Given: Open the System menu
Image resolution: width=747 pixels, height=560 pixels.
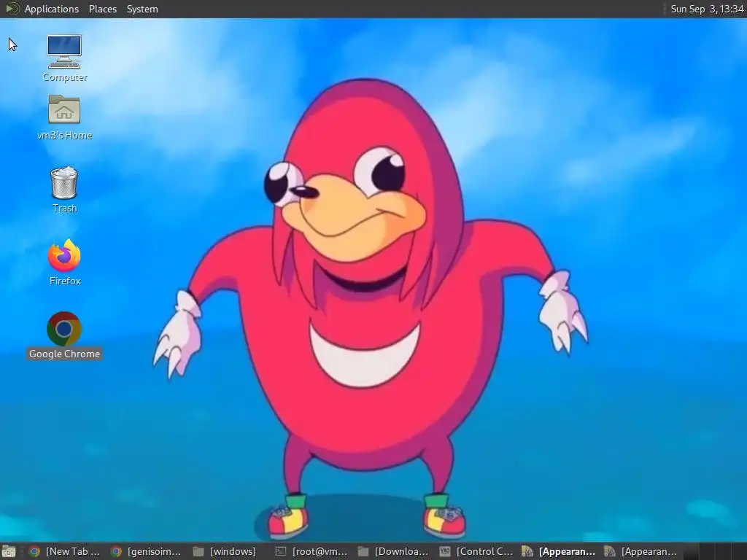Looking at the screenshot, I should pos(142,9).
